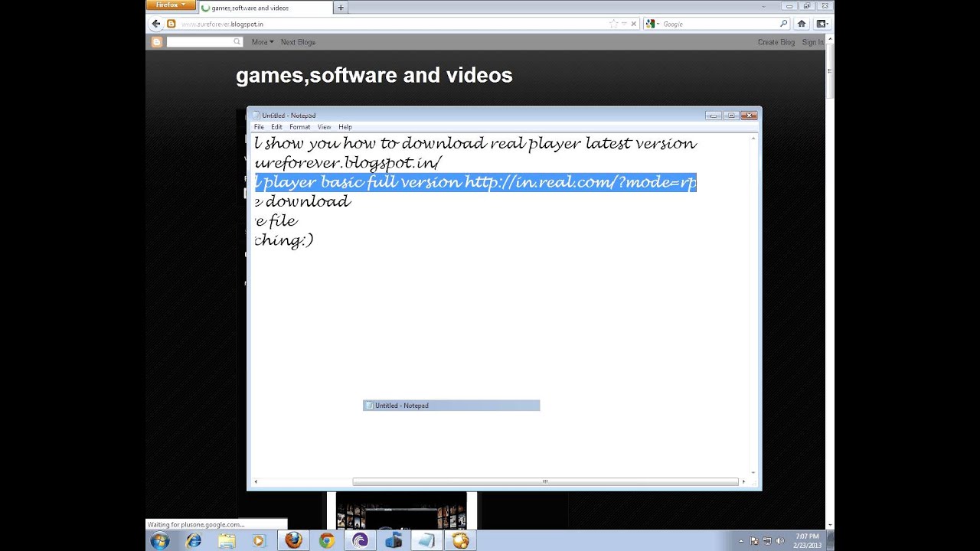The width and height of the screenshot is (980, 551).
Task: Open the Windows Start button
Action: coord(160,540)
